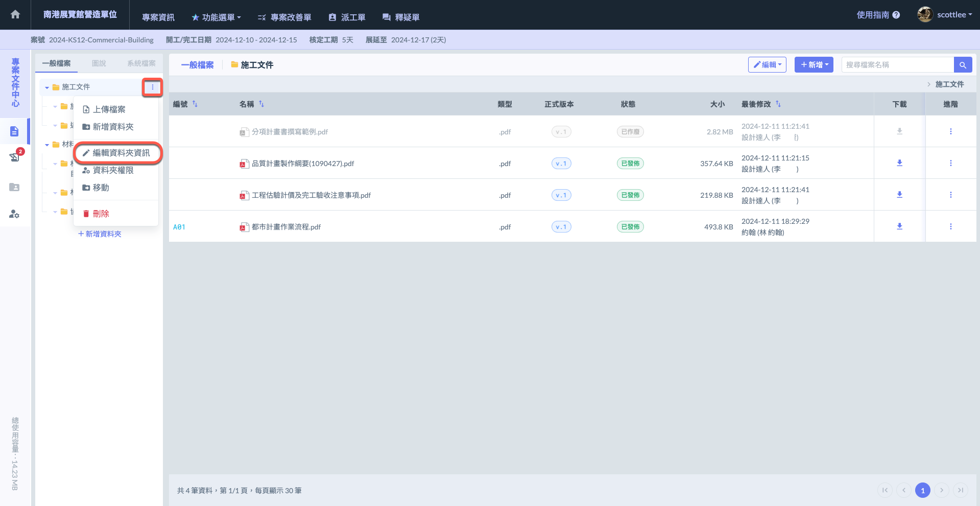Open the 新增 dropdown button
Viewport: 980px width, 506px height.
814,65
